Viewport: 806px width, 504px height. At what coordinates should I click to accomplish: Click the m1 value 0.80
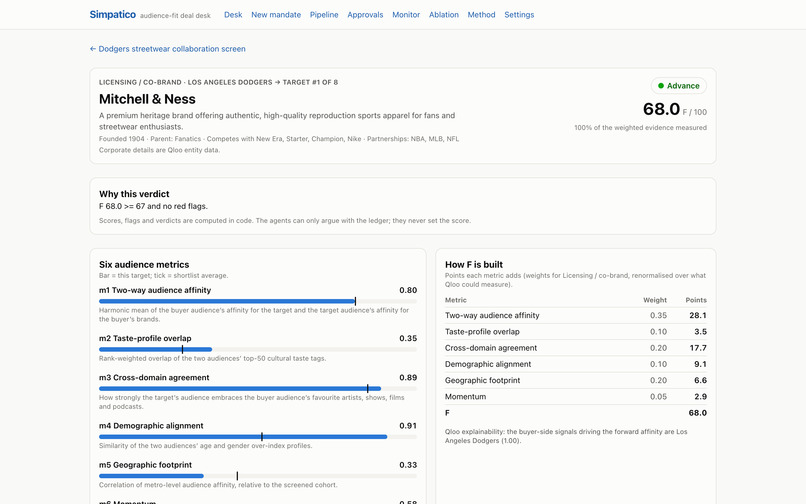(408, 291)
